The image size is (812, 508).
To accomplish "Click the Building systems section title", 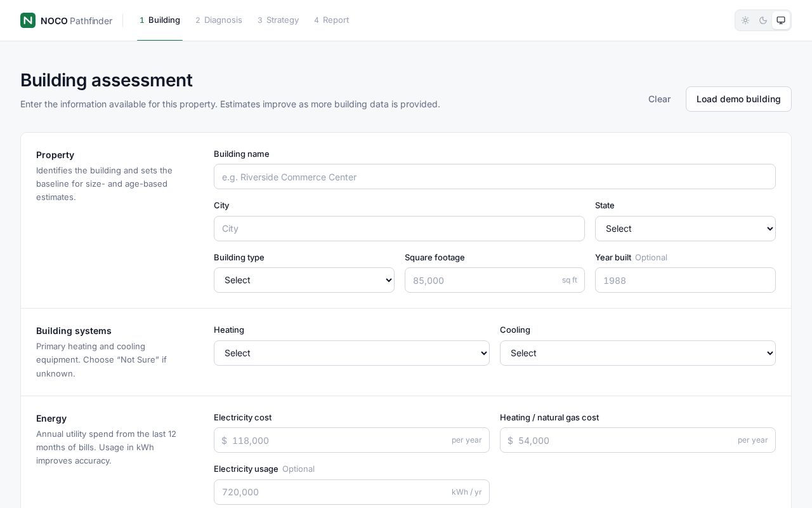I will click(74, 331).
